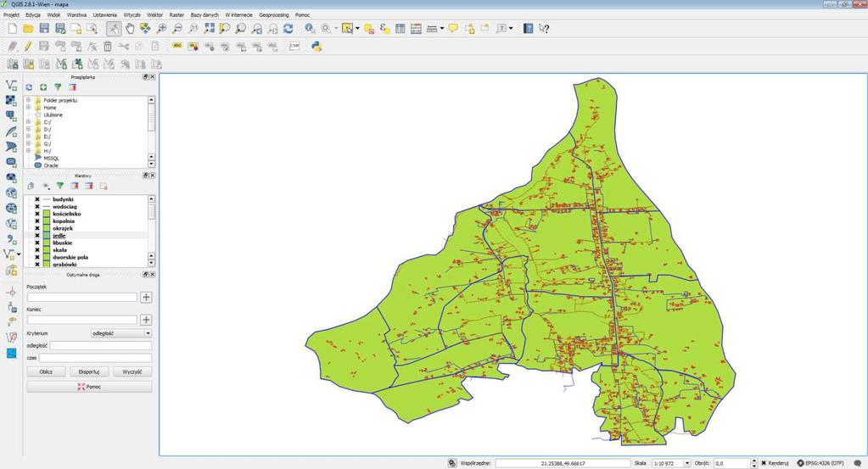868x469 pixels.
Task: Toggle visibility of the skała layer
Action: click(x=37, y=250)
